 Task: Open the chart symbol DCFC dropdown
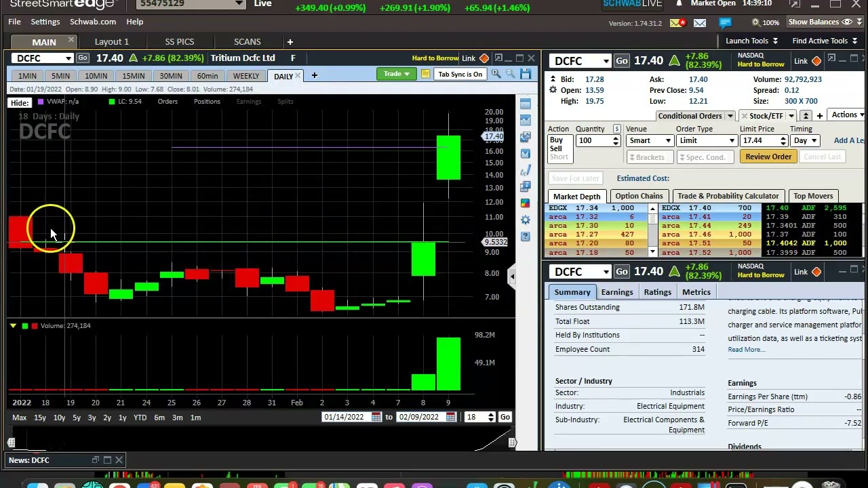coord(68,58)
